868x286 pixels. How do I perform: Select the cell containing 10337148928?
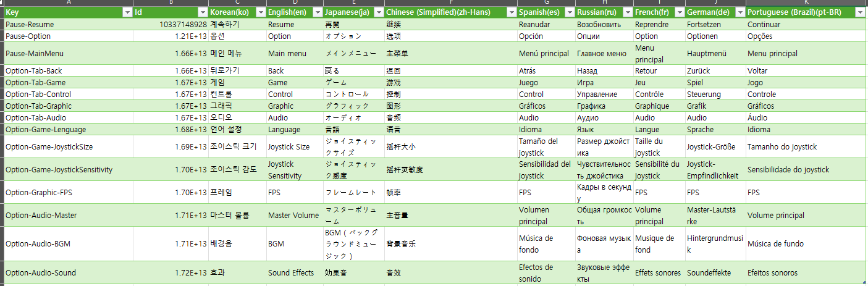coord(171,25)
